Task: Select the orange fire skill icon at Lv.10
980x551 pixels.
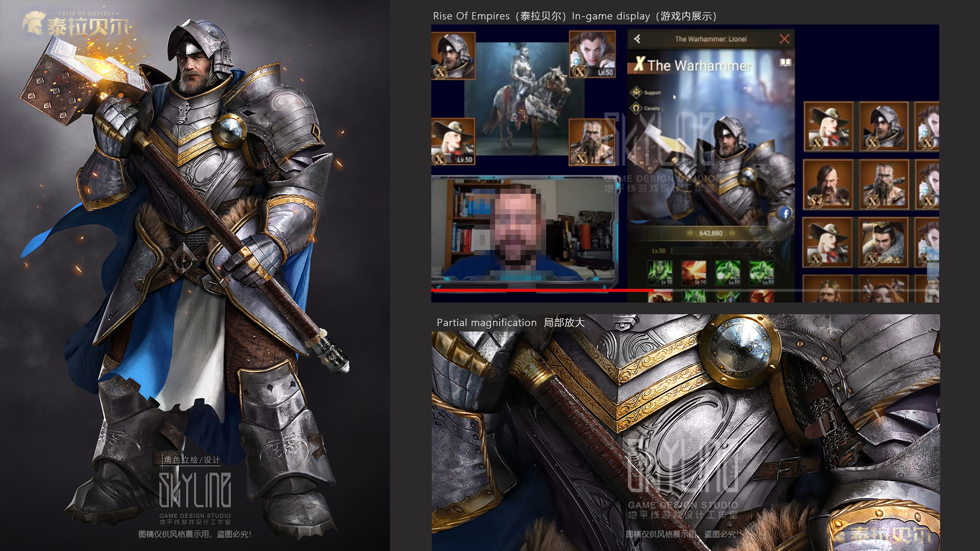Action: click(x=694, y=272)
